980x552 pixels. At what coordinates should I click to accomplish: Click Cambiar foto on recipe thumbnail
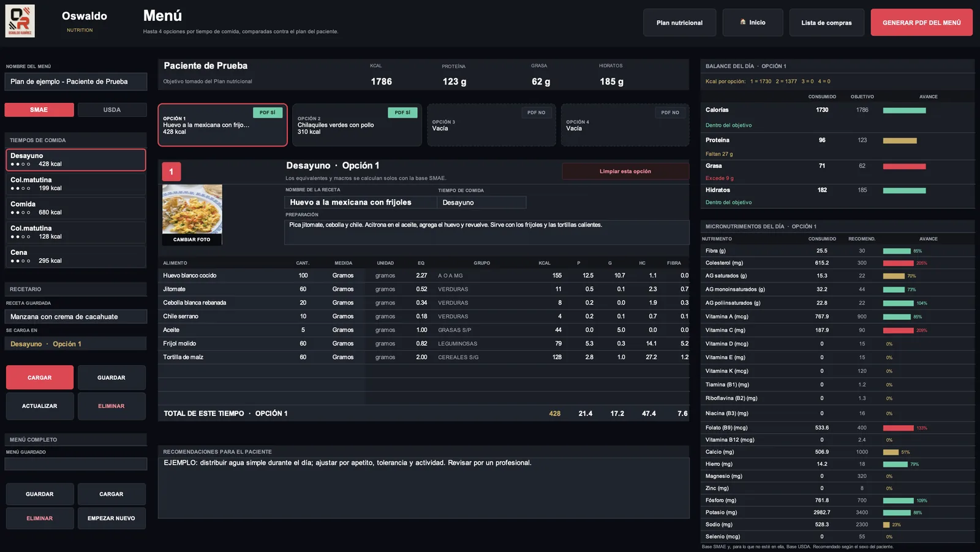192,240
